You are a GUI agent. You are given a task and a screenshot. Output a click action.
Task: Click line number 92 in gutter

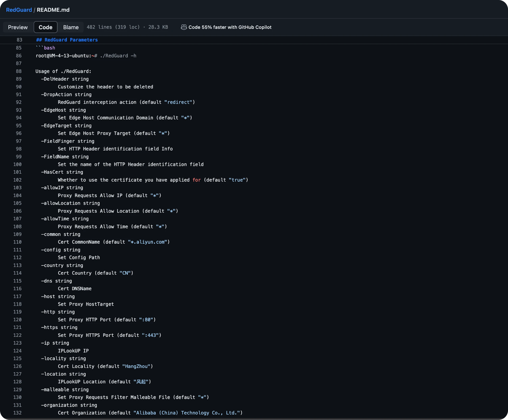[x=19, y=102]
